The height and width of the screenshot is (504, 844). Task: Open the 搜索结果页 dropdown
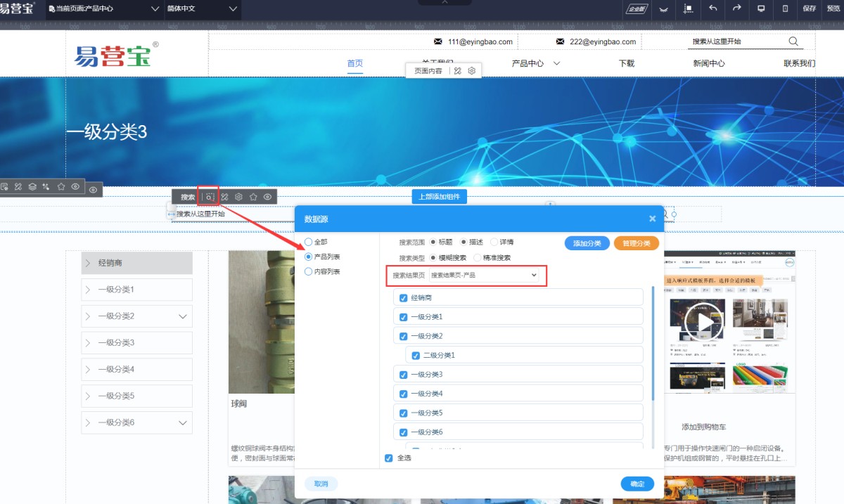click(x=484, y=276)
